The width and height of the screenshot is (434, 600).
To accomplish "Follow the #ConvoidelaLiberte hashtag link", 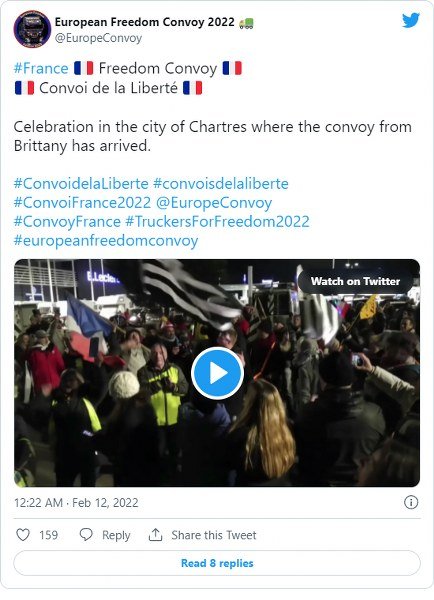I will click(81, 184).
